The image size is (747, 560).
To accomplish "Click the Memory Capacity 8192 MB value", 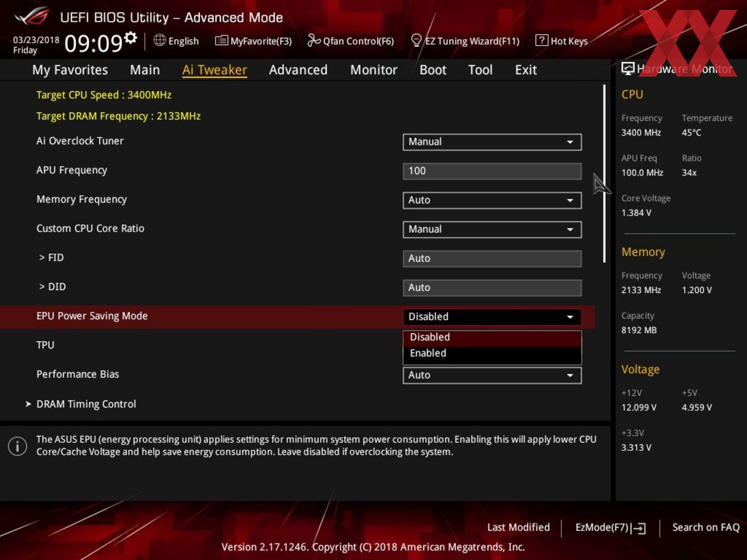I will [x=639, y=330].
